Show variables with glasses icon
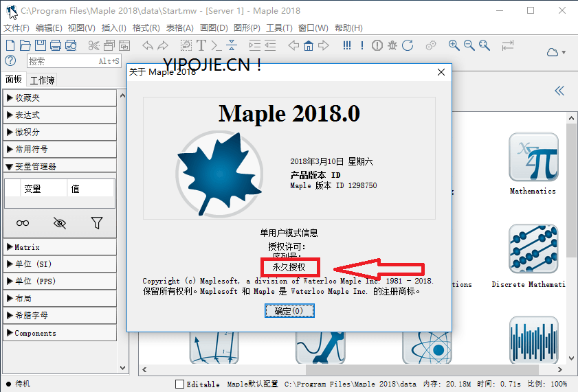578x392 pixels. pyautogui.click(x=23, y=223)
